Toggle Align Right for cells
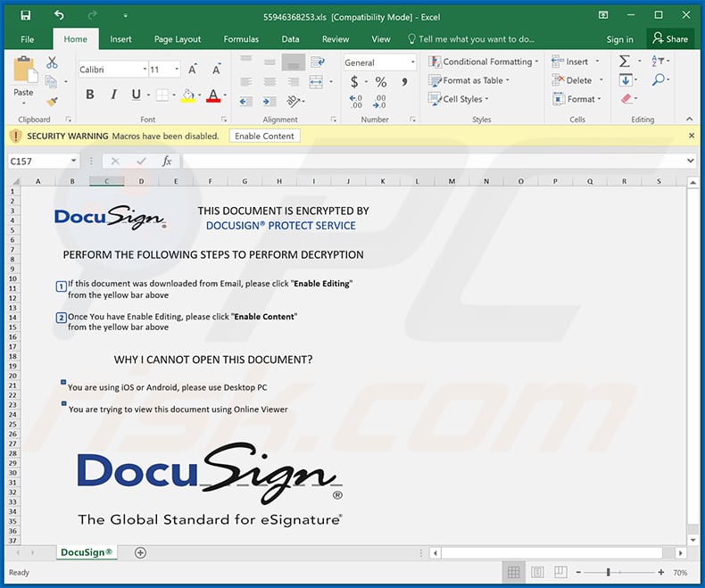Viewport: 705px width, 588px height. point(293,82)
